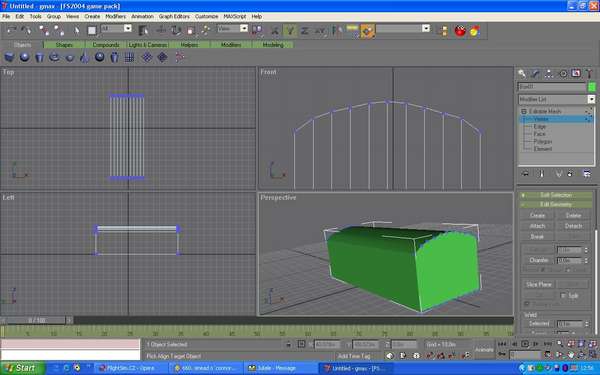Open the Utilities hammer panel tab
The width and height of the screenshot is (600, 375).
tap(589, 73)
